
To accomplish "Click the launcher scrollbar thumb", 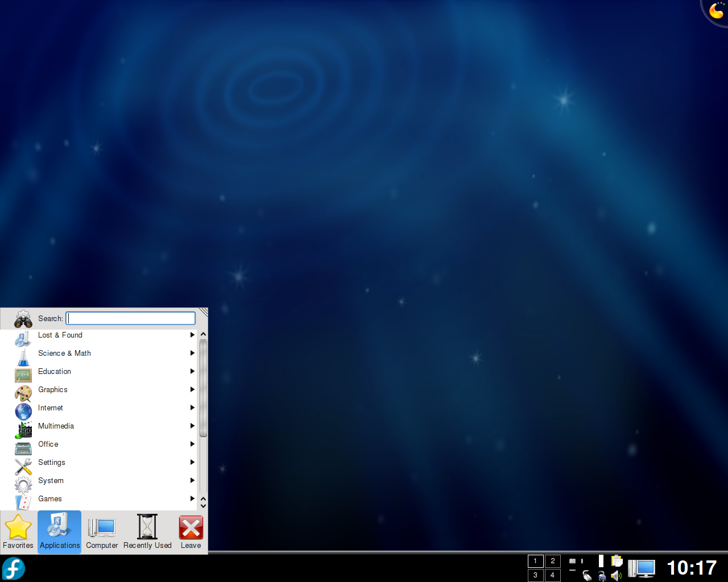I will coord(203,388).
